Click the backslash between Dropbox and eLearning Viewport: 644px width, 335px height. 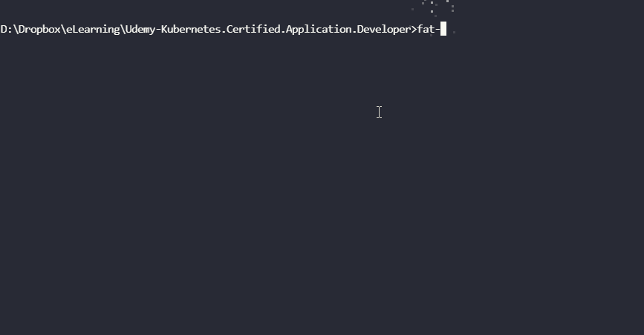pos(63,30)
